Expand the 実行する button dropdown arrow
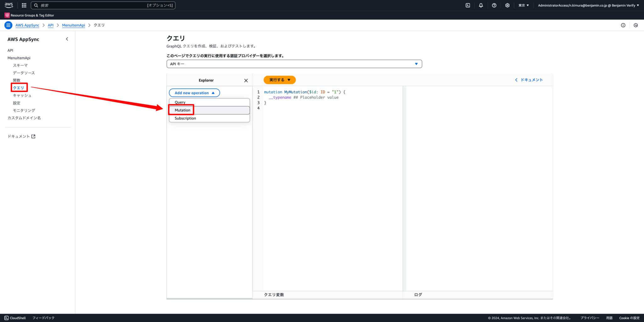This screenshot has height=322, width=644. pyautogui.click(x=289, y=80)
